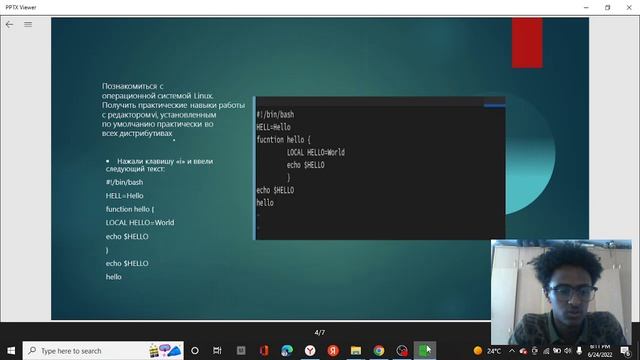Click the text function hello { on slide

coord(130,209)
